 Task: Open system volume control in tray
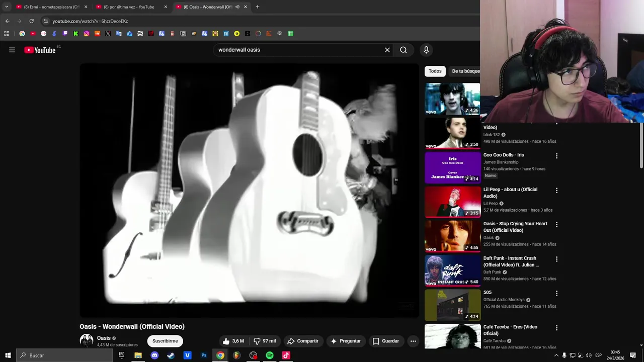point(589,355)
